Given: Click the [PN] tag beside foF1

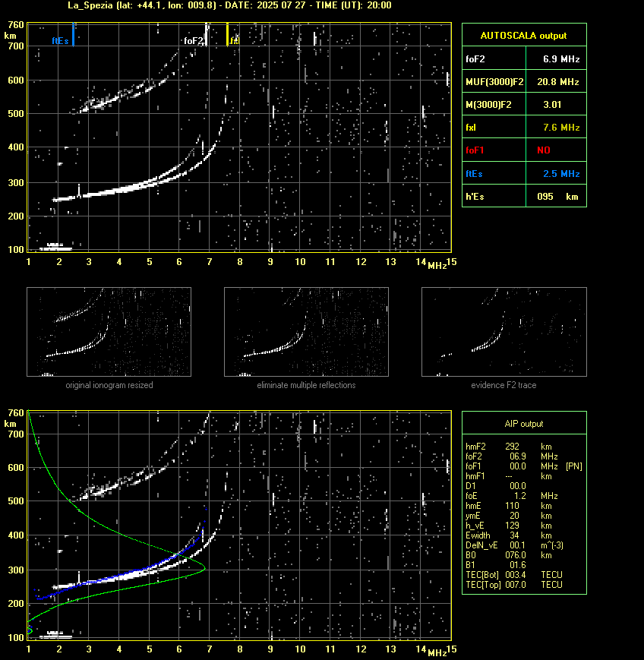Looking at the screenshot, I should [574, 466].
